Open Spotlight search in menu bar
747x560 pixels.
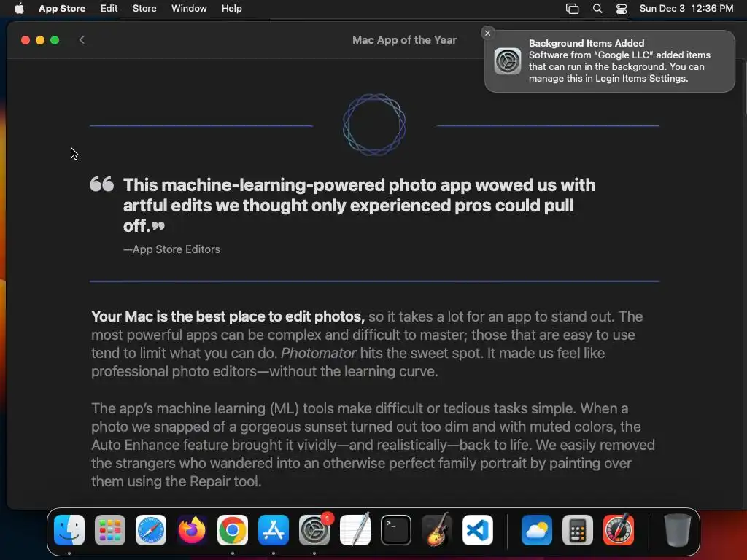pyautogui.click(x=597, y=9)
